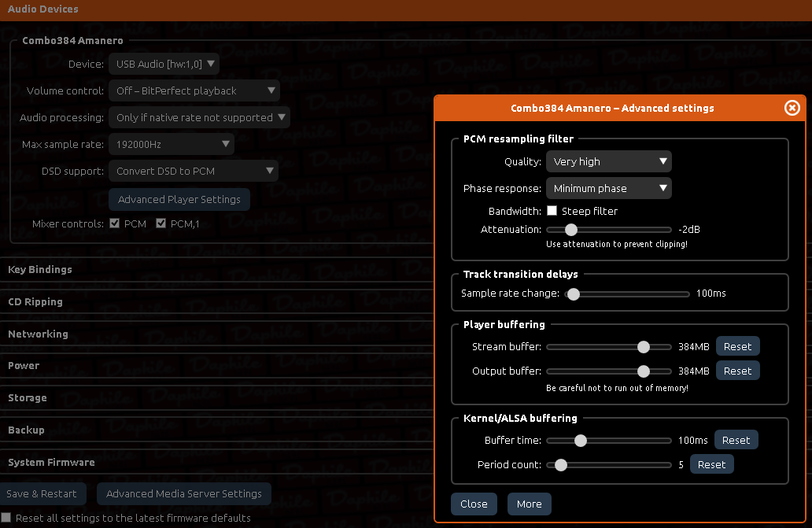Open the DSD support dropdown
812x528 pixels.
(194, 172)
